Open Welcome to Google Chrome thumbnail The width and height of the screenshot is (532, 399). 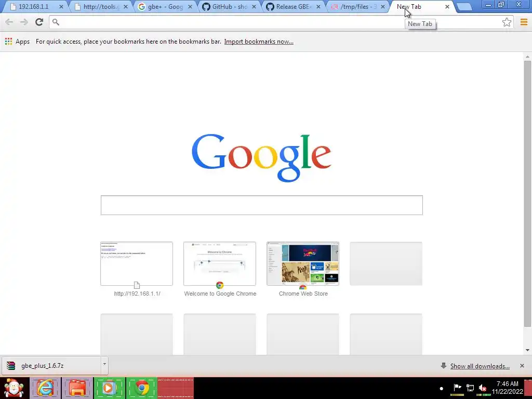(x=220, y=264)
